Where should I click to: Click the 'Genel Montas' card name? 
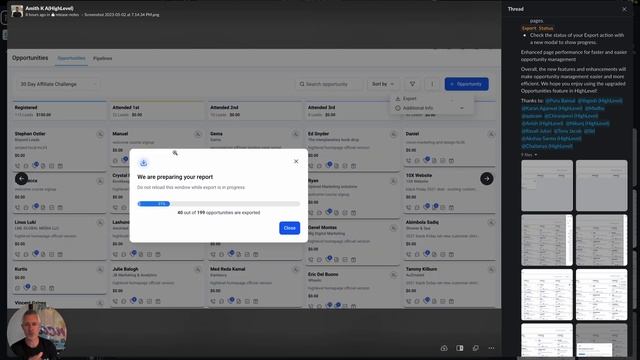click(322, 227)
